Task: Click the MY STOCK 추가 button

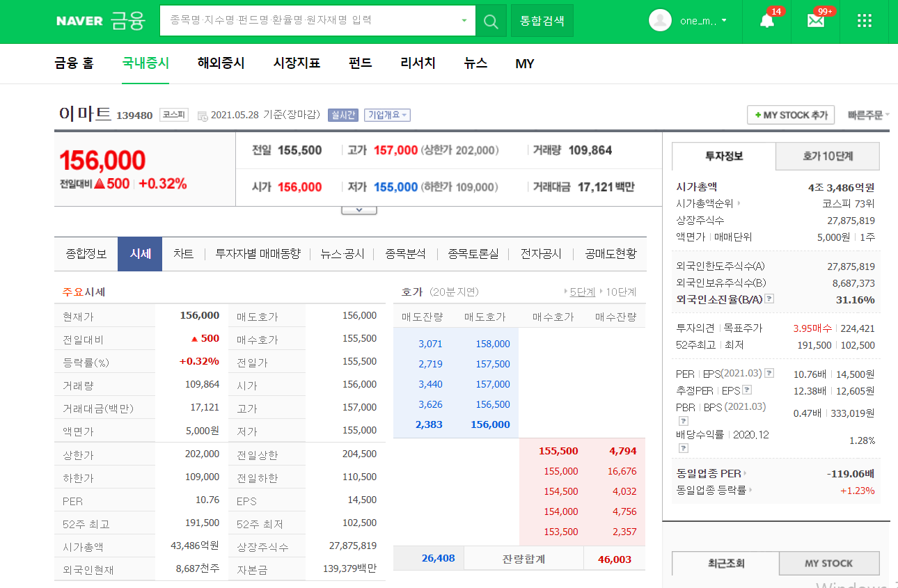Action: pos(791,115)
